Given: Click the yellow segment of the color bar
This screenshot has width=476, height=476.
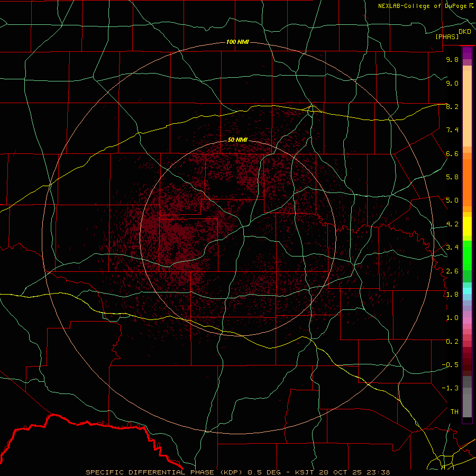Looking at the screenshot, I should point(467,226).
